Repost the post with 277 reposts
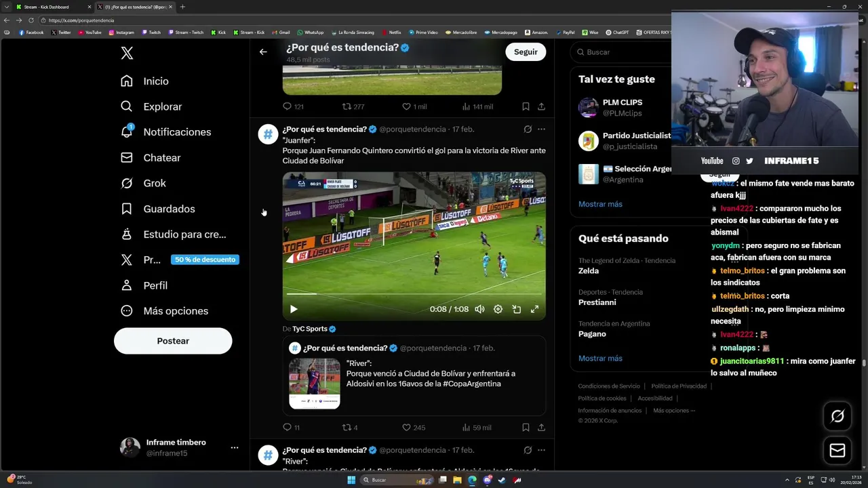This screenshot has height=488, width=868. 353,106
